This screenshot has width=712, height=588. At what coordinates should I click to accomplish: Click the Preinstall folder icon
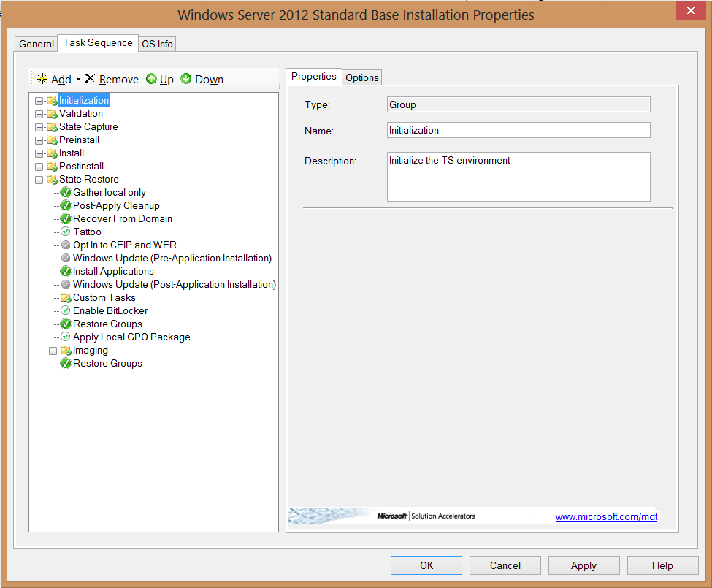[x=53, y=140]
